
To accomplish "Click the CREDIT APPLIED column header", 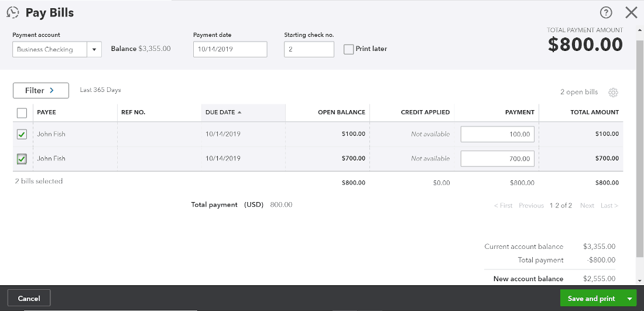I will [x=425, y=112].
